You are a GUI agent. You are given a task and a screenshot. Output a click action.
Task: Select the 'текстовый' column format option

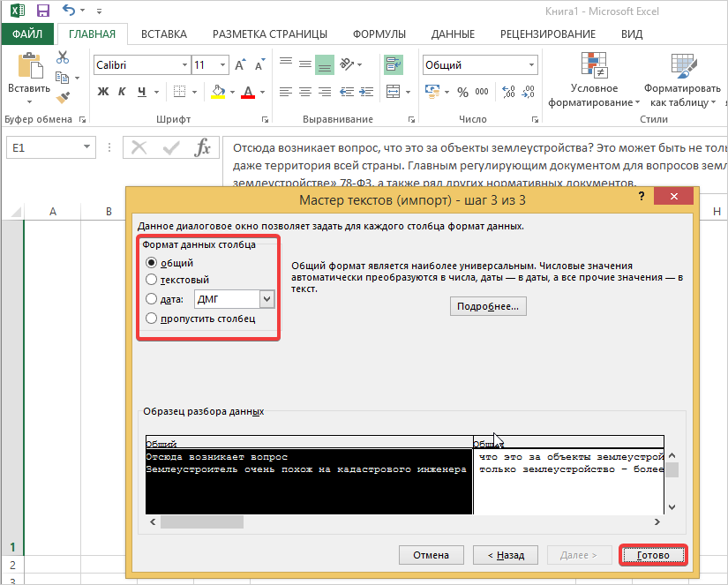[x=152, y=281]
